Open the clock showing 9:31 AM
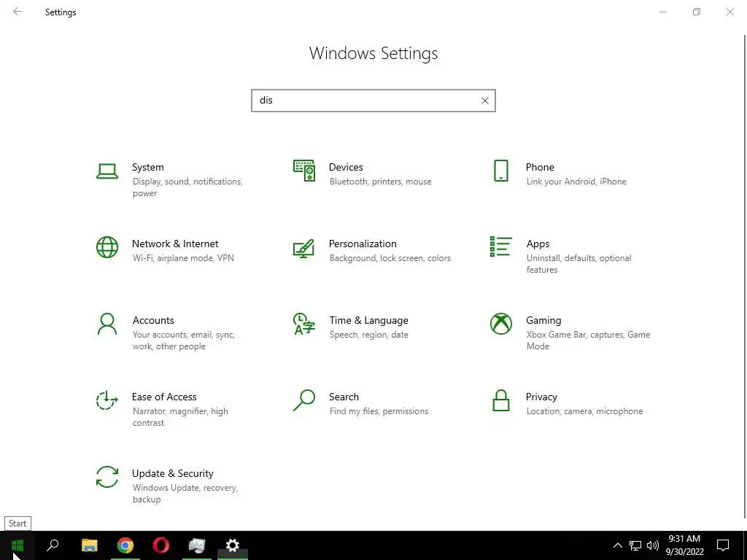The width and height of the screenshot is (747, 560). coord(684,545)
